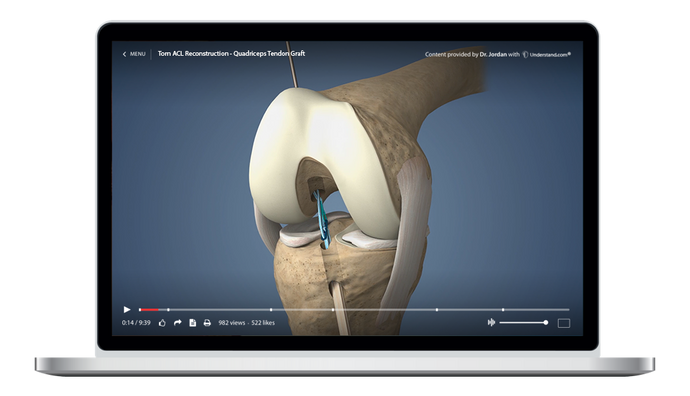Click the video title Torn ACL Reconstruction
Image resolution: width=690 pixels, height=396 pixels.
[231, 54]
